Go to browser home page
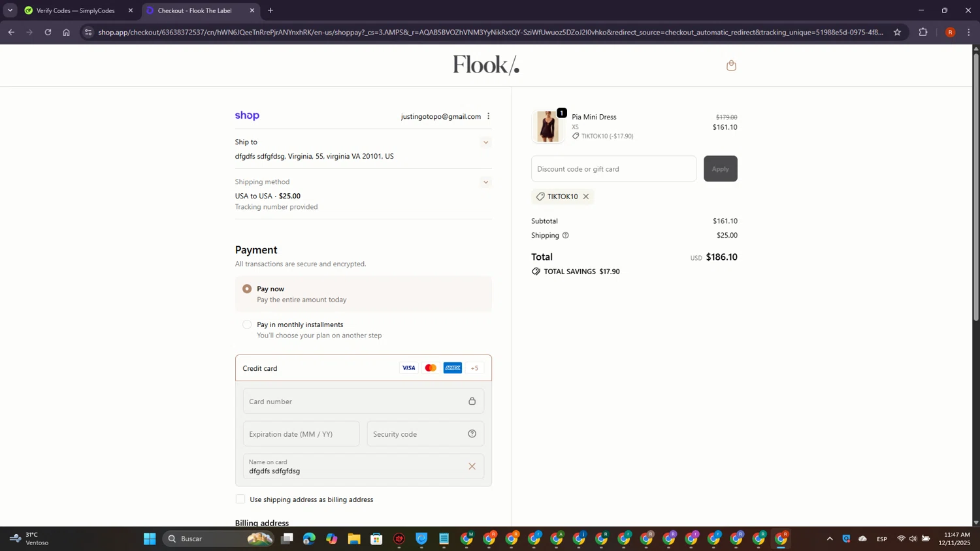 click(x=66, y=32)
